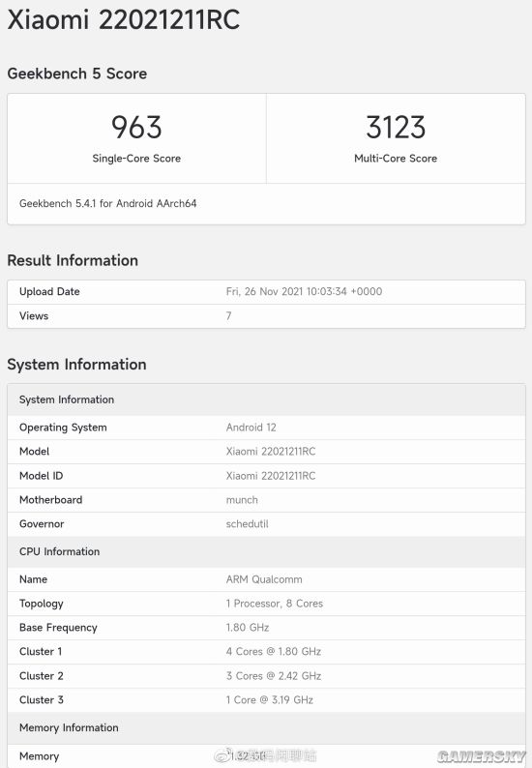Click the Model ID value Xiaomi 22021211RC
Screen dimensions: 532x768
tap(271, 476)
